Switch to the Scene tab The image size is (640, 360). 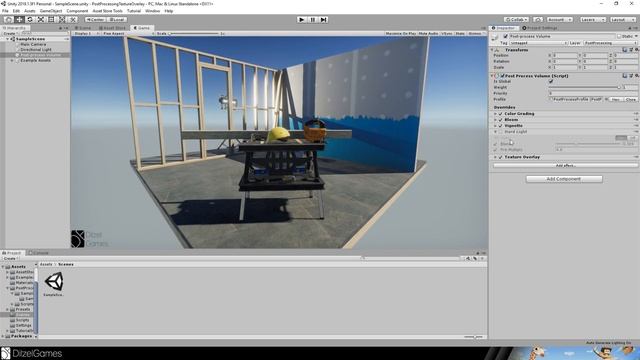tap(83, 28)
